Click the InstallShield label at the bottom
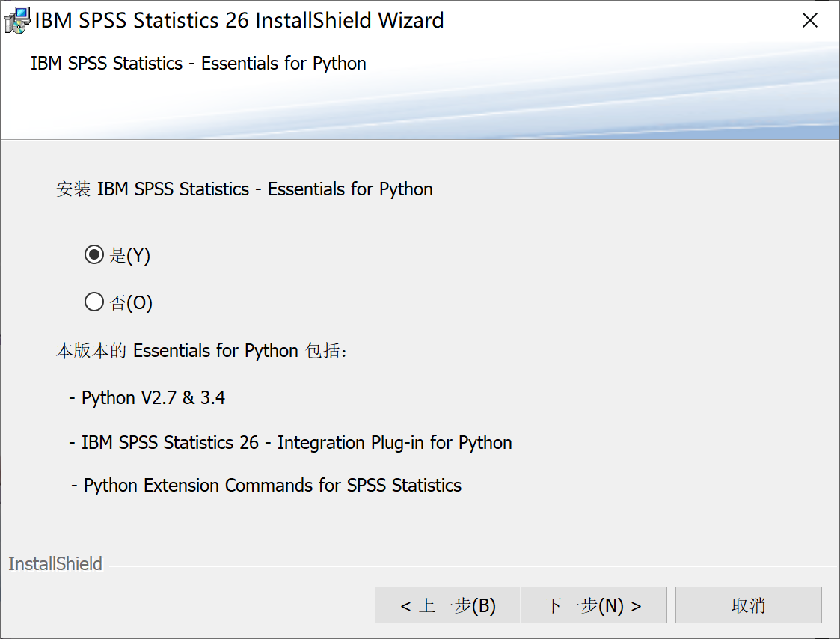This screenshot has width=840, height=639. 55,564
